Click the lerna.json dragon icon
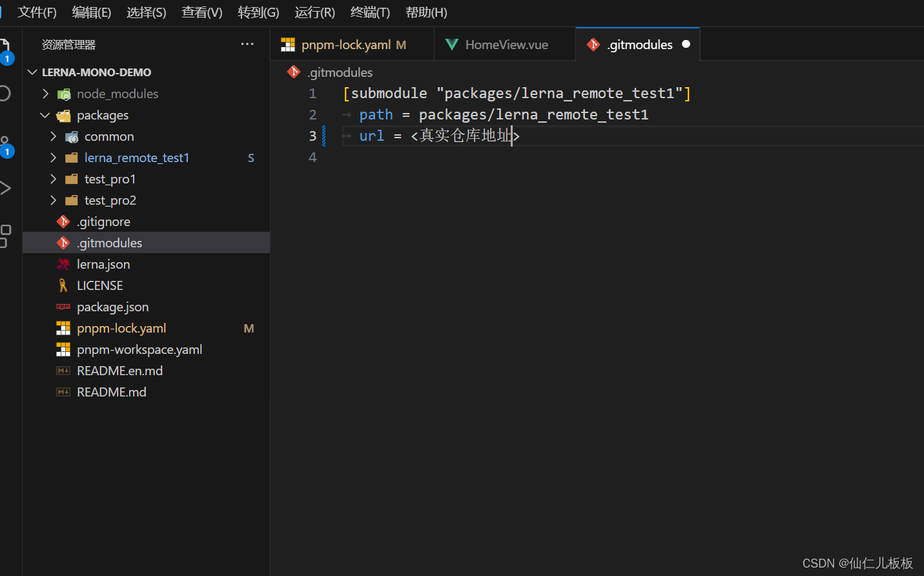 (x=63, y=264)
